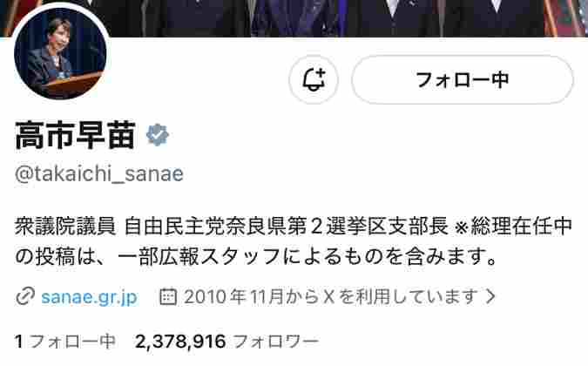Tap the following count number 1
Image resolution: width=588 pixels, height=366 pixels.
click(x=19, y=342)
